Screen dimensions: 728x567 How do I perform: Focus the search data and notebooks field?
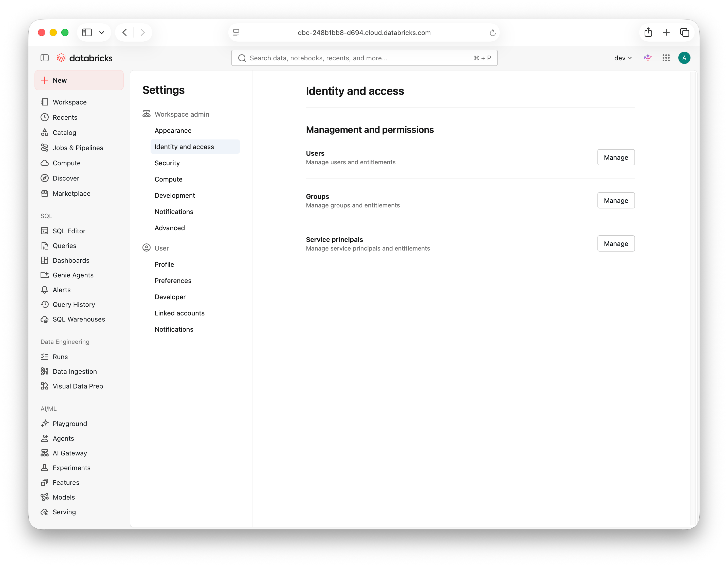click(x=364, y=58)
